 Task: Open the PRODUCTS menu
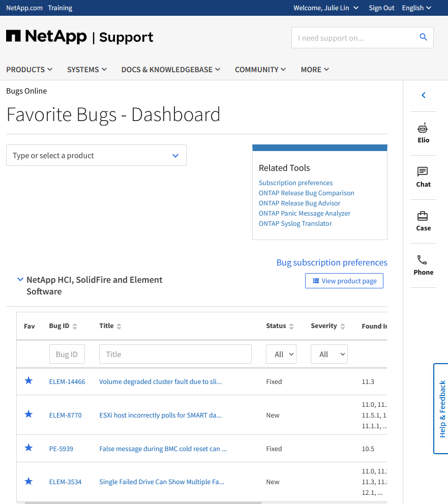(29, 70)
